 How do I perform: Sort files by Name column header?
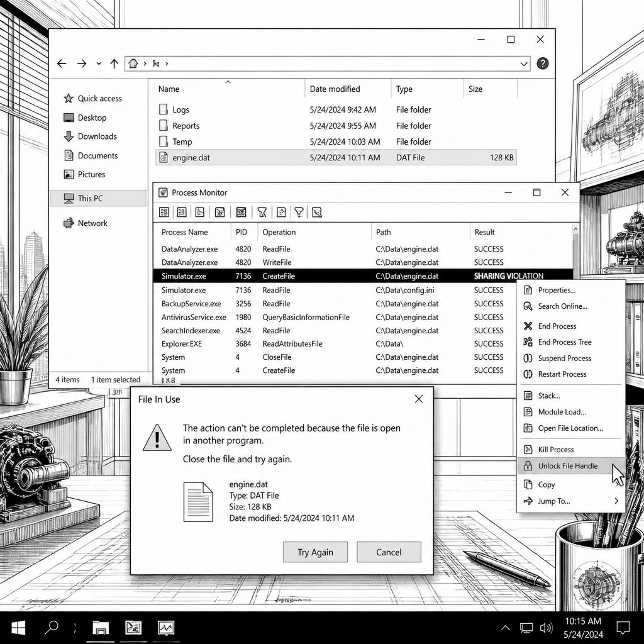coord(169,89)
